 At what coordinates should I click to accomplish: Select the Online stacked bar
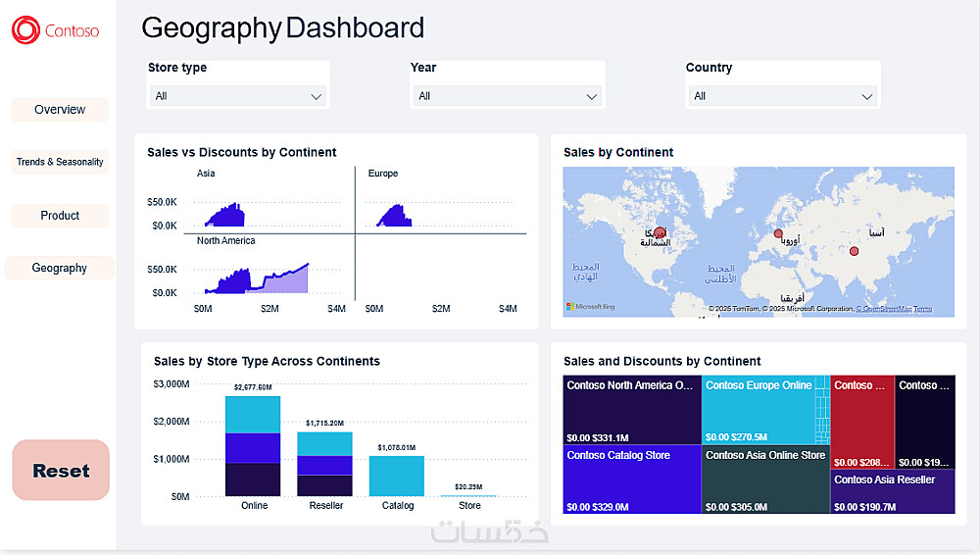click(x=253, y=446)
